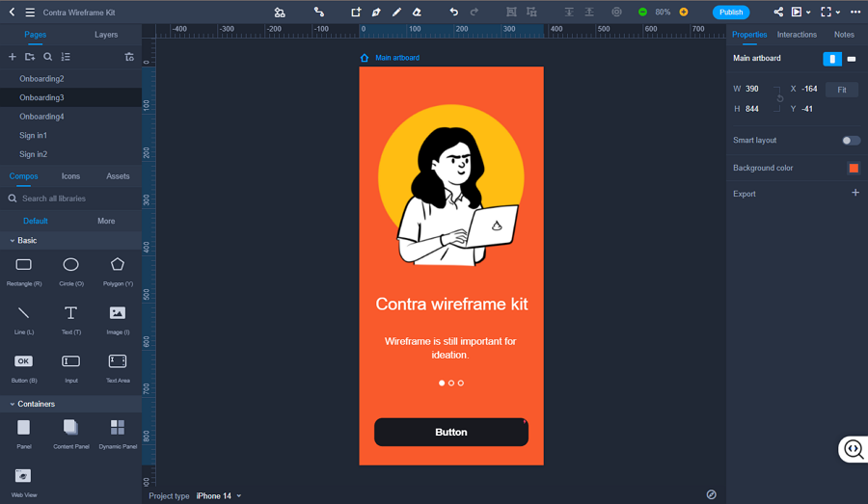Select the interaction connector link tool
Viewport: 868px width, 504px height.
[x=319, y=12]
